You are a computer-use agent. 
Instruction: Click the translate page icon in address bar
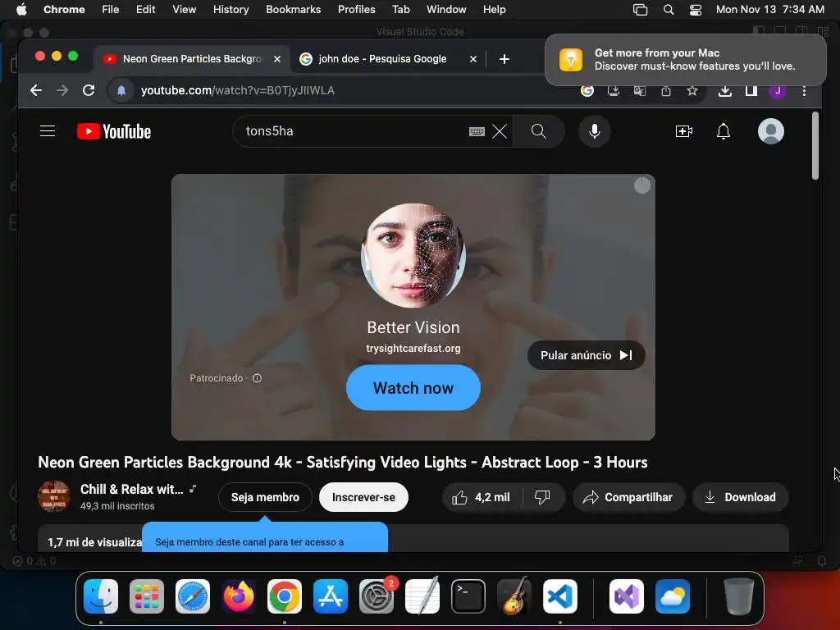(x=640, y=90)
